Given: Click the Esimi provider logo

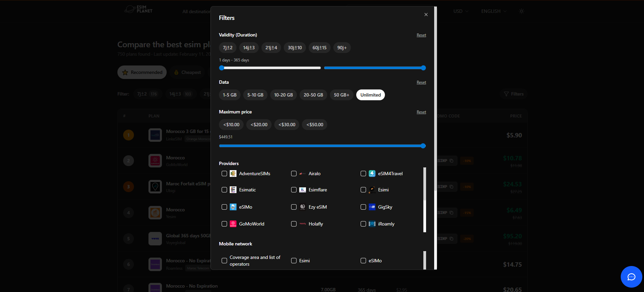Looking at the screenshot, I should pyautogui.click(x=372, y=190).
